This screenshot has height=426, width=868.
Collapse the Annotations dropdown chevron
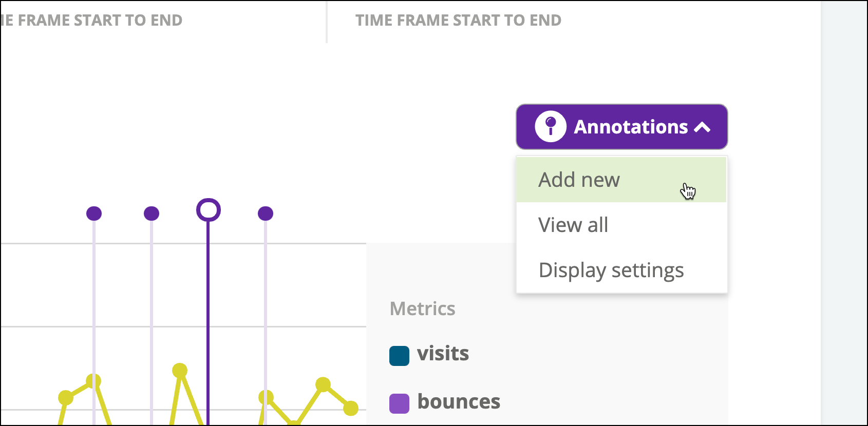[x=702, y=127]
